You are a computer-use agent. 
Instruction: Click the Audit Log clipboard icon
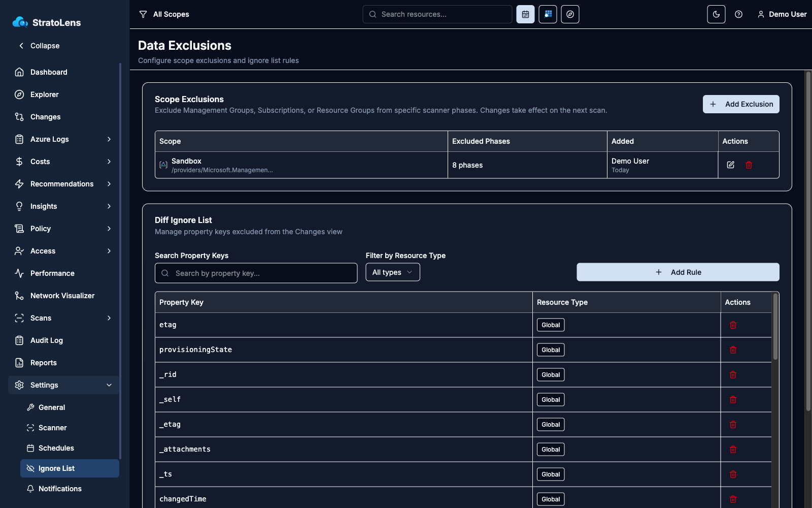click(x=19, y=340)
